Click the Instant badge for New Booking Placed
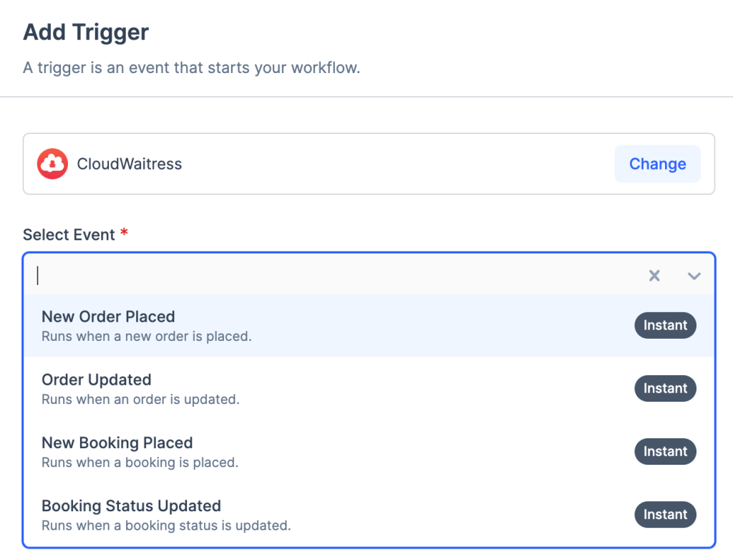The image size is (733, 560). pyautogui.click(x=665, y=451)
